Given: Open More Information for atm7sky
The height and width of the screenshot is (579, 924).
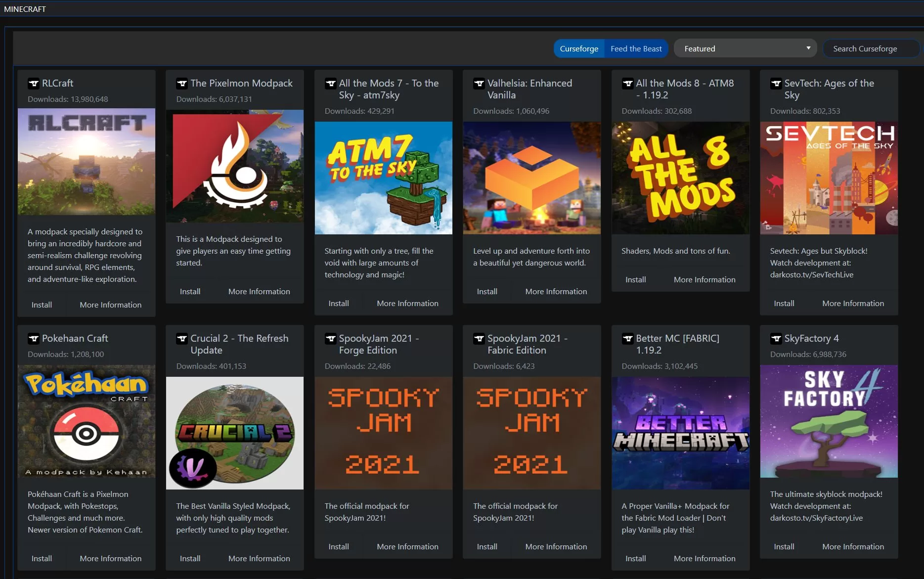Looking at the screenshot, I should pyautogui.click(x=407, y=304).
